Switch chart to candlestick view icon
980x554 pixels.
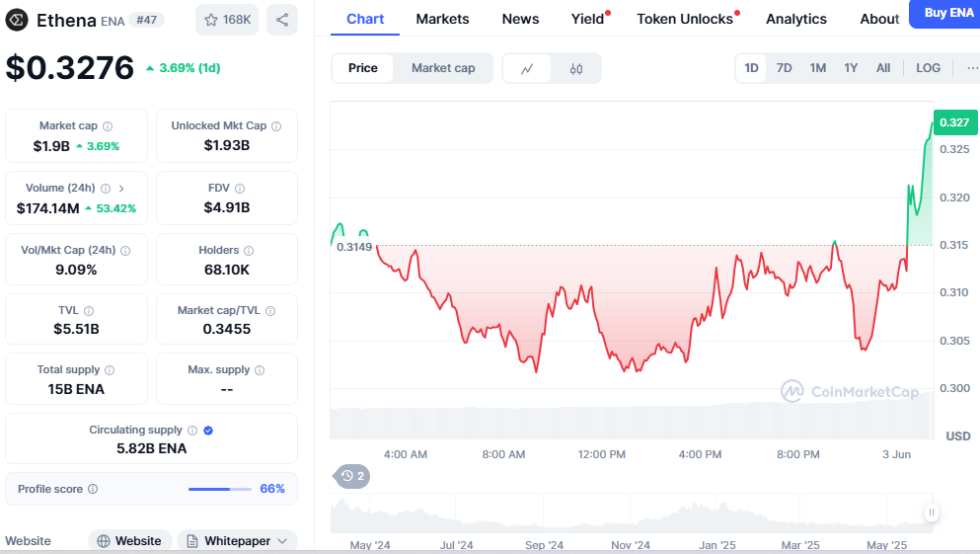tap(576, 68)
